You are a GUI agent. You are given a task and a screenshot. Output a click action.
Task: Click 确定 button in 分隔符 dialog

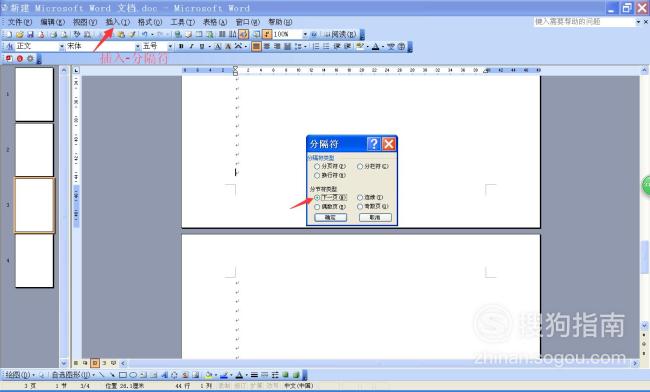(330, 218)
